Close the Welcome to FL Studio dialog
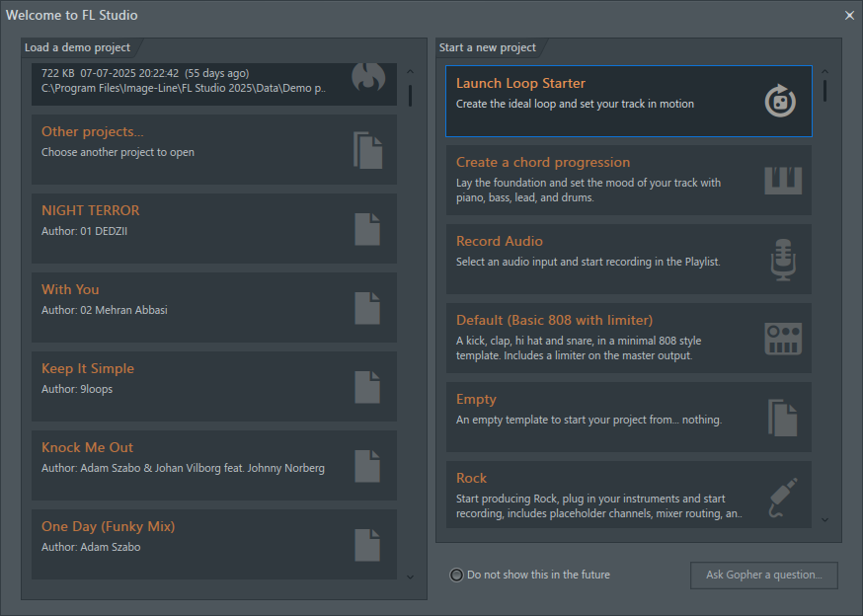Viewport: 863px width, 616px height. pyautogui.click(x=849, y=16)
